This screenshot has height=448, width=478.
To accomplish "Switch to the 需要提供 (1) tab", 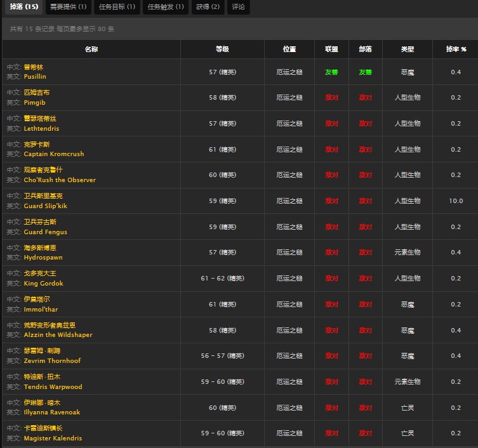I will (69, 7).
